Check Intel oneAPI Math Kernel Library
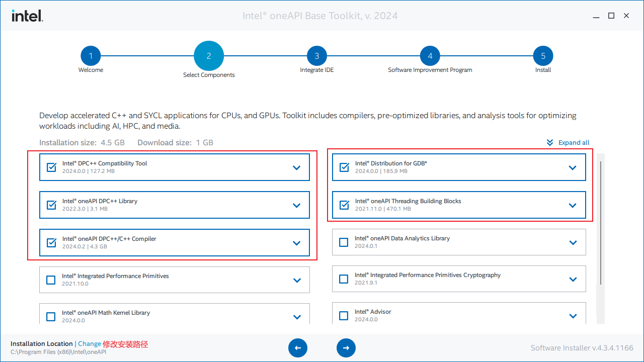Image resolution: width=644 pixels, height=362 pixels. 51,317
